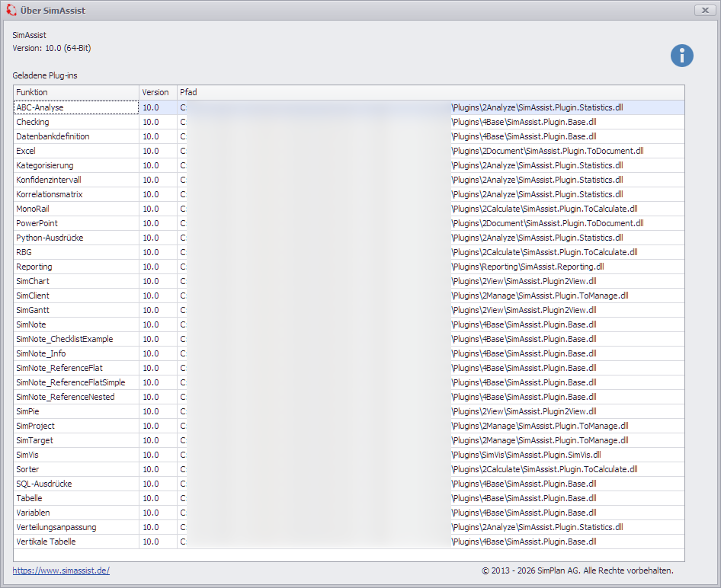Click the Pfad column header

(x=430, y=92)
